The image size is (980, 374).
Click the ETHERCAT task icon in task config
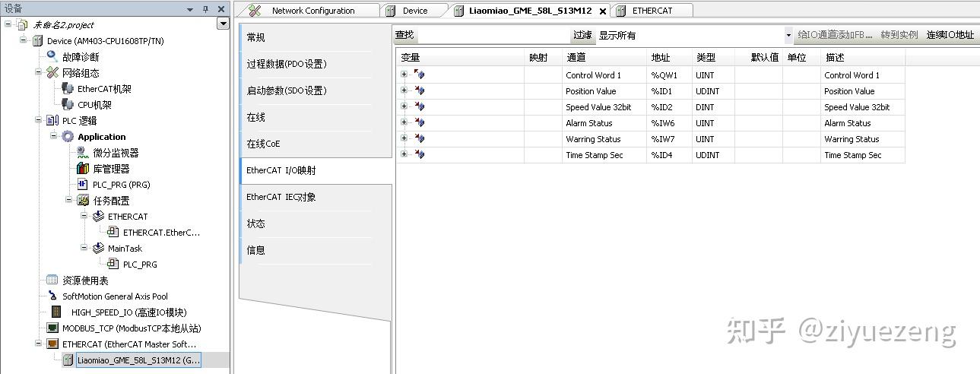[98, 217]
